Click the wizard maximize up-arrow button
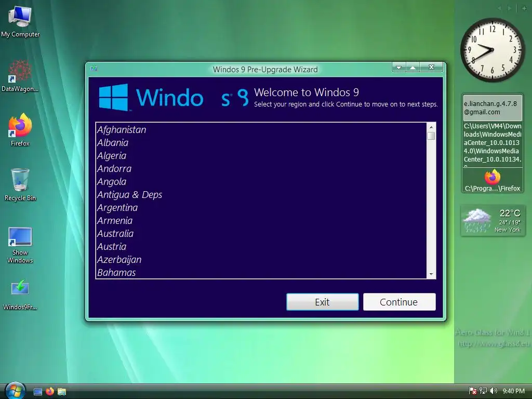Screen dimensions: 532x399 click(x=413, y=67)
